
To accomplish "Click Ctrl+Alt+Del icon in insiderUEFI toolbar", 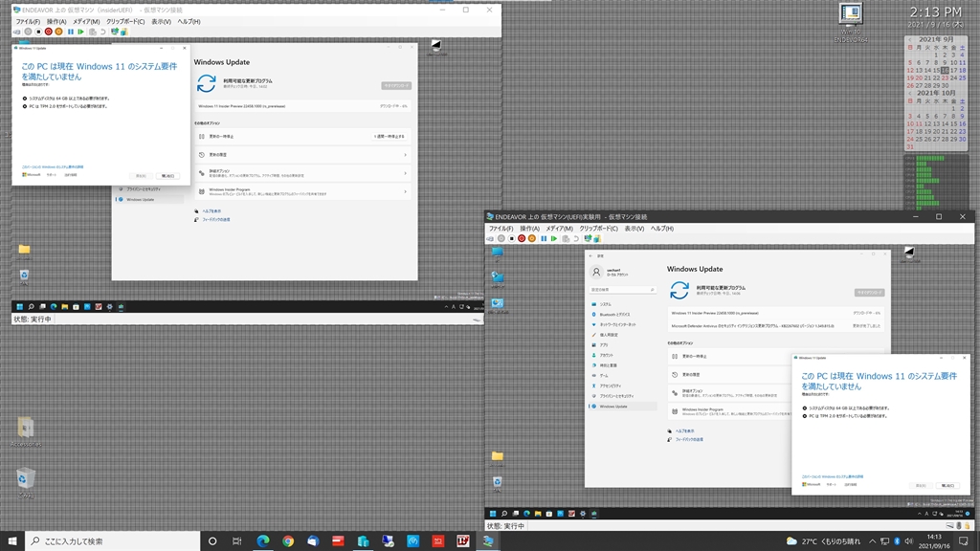I will pyautogui.click(x=17, y=32).
